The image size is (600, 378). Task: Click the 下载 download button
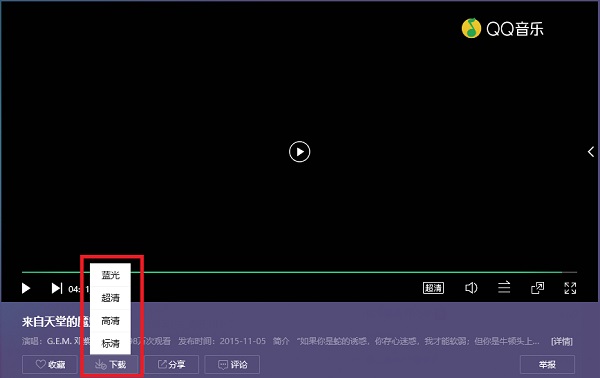coord(110,365)
